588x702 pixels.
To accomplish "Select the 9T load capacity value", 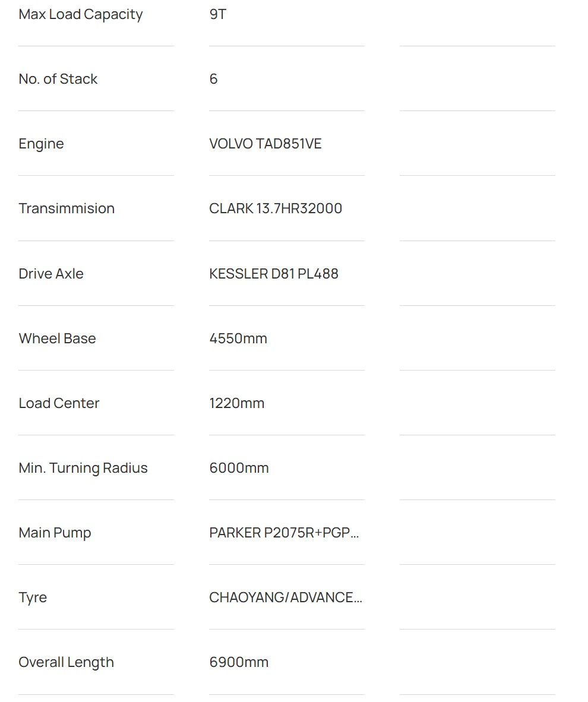I will pyautogui.click(x=217, y=14).
